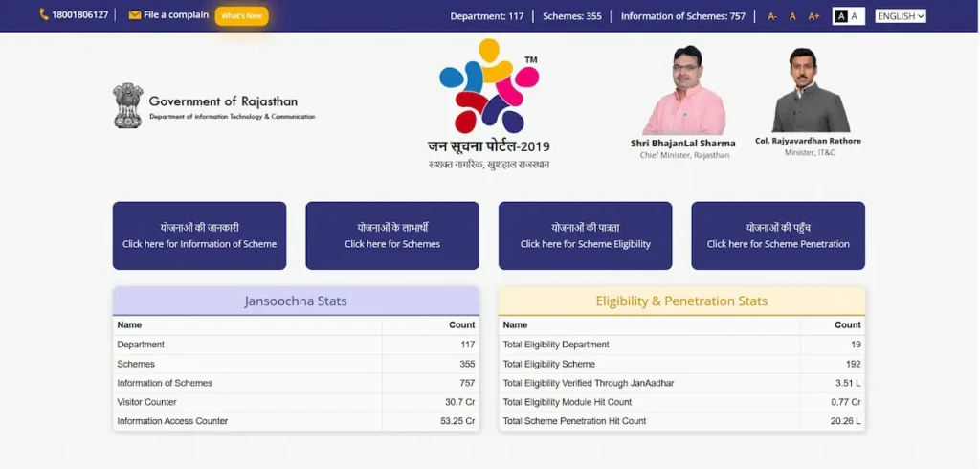This screenshot has width=980, height=469.
Task: Click the Information of Schemes table row
Action: [x=296, y=383]
